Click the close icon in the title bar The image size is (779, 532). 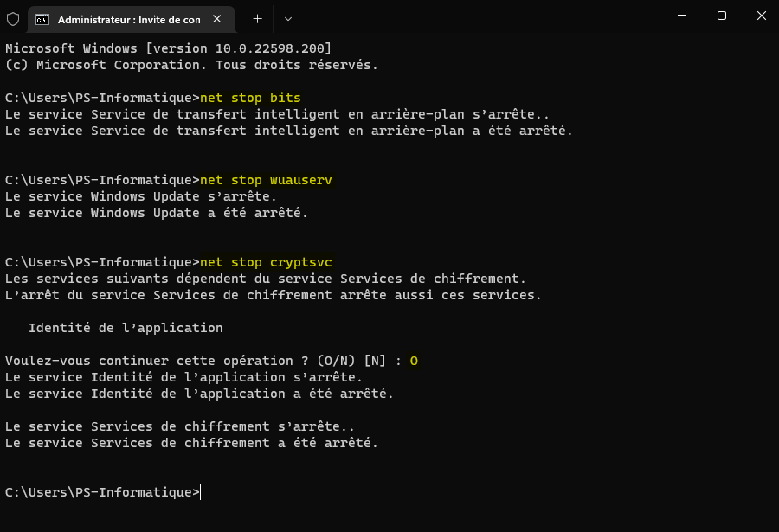click(x=761, y=16)
